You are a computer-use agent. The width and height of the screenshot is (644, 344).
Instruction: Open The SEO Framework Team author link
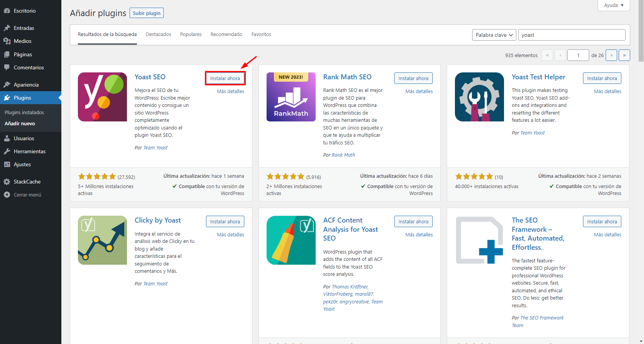pos(538,322)
